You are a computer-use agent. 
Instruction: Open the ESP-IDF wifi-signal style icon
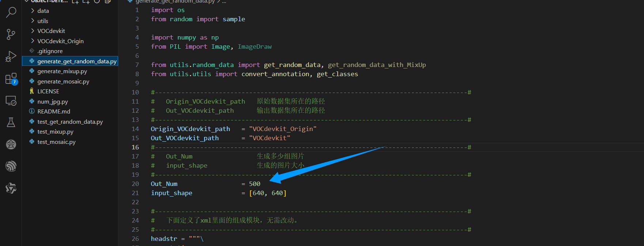coord(11,166)
